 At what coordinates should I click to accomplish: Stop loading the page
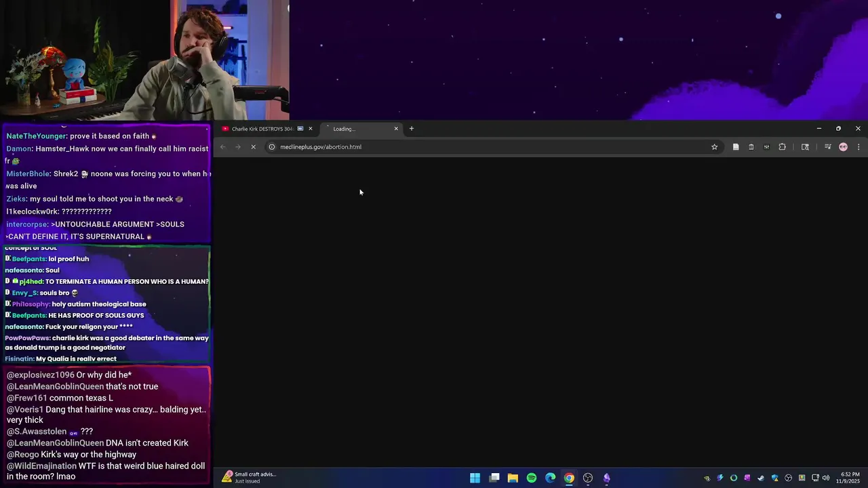[253, 147]
